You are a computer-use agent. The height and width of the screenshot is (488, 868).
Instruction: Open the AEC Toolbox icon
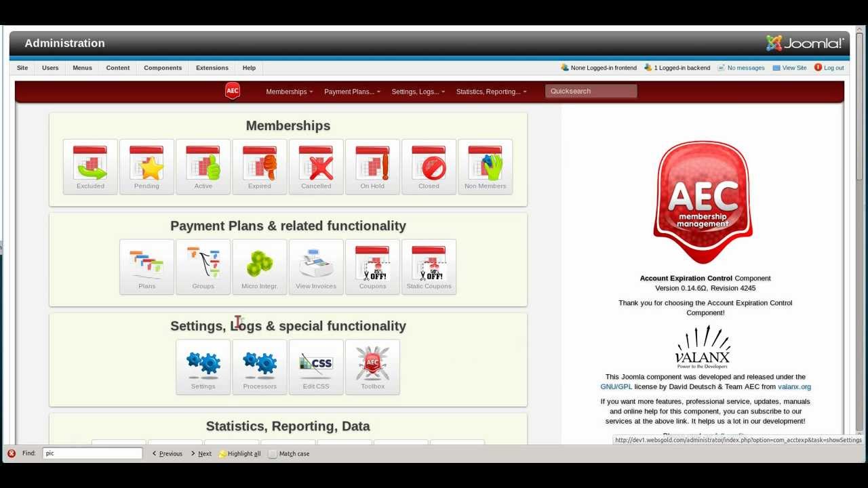tap(372, 367)
